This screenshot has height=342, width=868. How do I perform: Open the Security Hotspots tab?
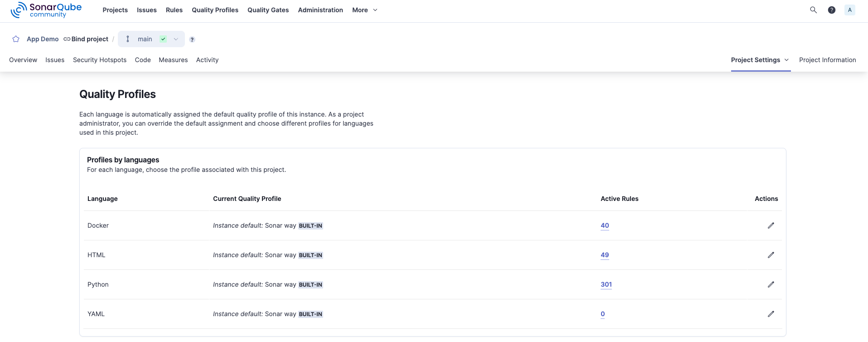coord(100,60)
